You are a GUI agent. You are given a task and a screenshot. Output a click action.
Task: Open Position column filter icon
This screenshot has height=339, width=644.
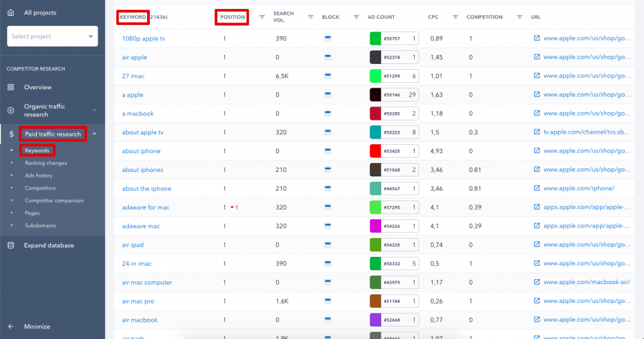261,17
